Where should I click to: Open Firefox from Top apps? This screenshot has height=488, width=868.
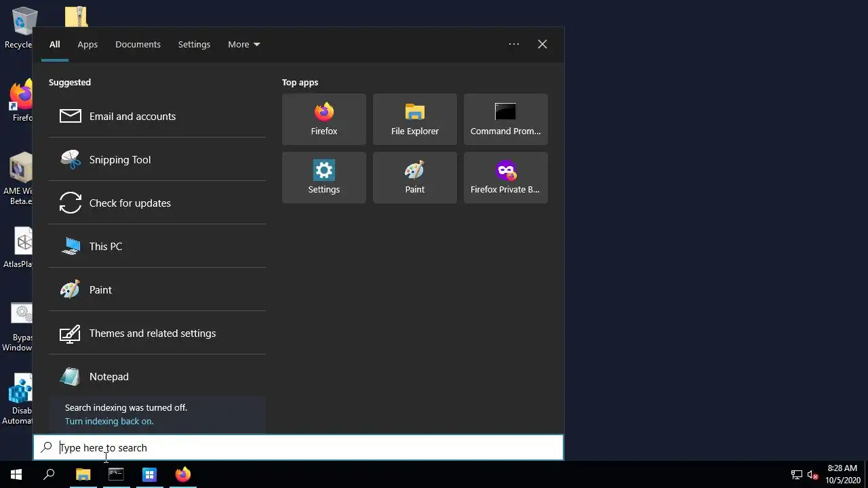(x=324, y=119)
